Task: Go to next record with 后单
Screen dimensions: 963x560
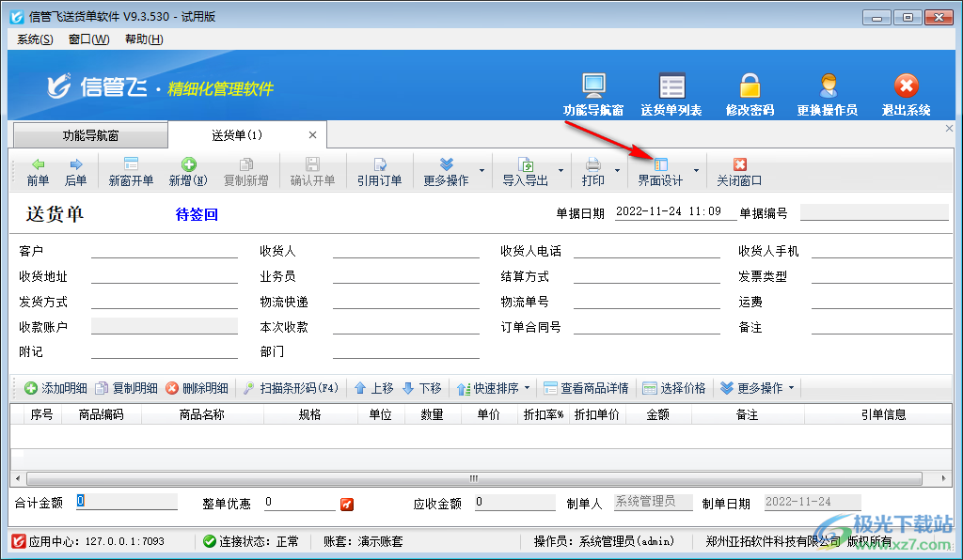Action: coord(75,172)
